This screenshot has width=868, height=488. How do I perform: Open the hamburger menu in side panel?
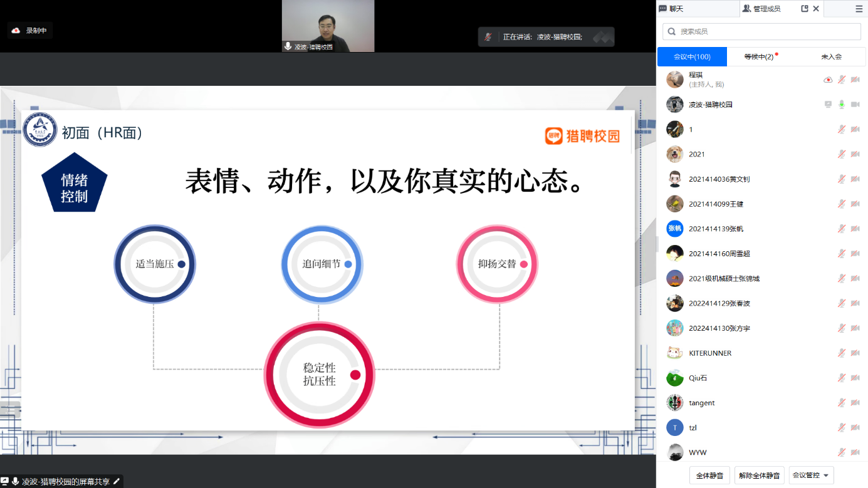(x=859, y=9)
